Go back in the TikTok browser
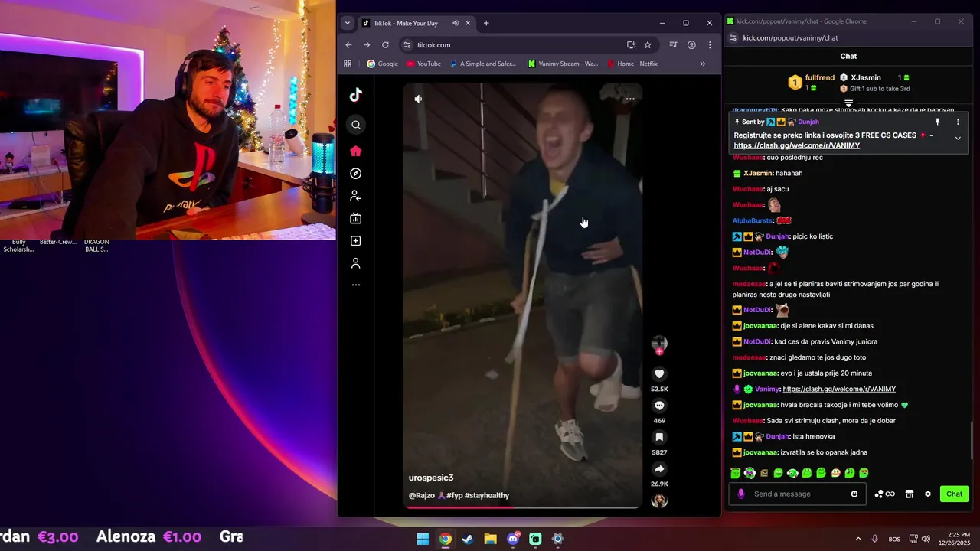Image resolution: width=980 pixels, height=551 pixels. click(348, 45)
